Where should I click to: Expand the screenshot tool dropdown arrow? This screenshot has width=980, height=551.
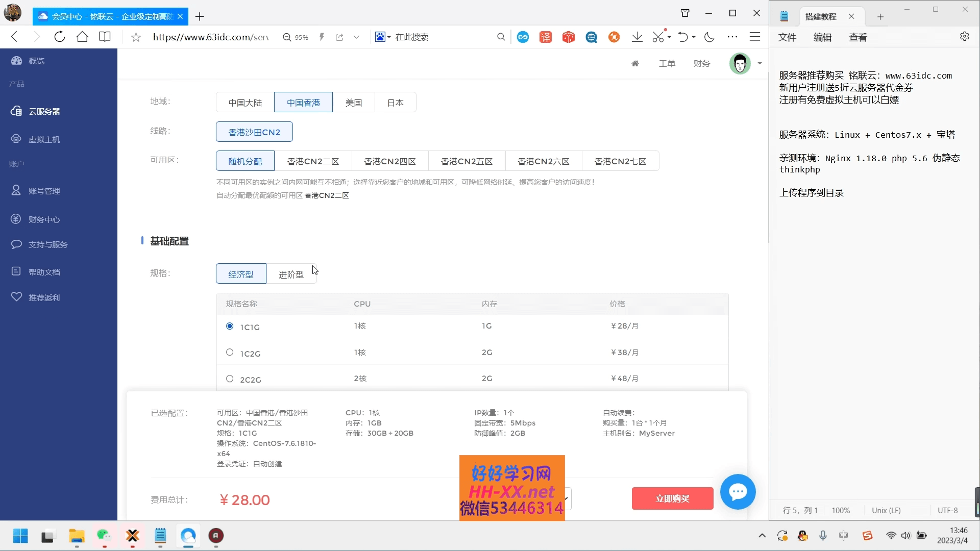tap(669, 37)
